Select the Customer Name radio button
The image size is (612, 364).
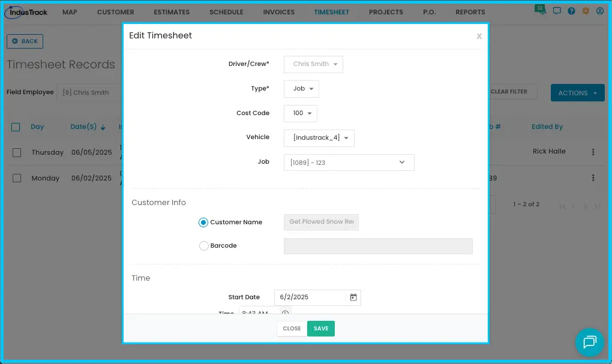click(x=203, y=222)
